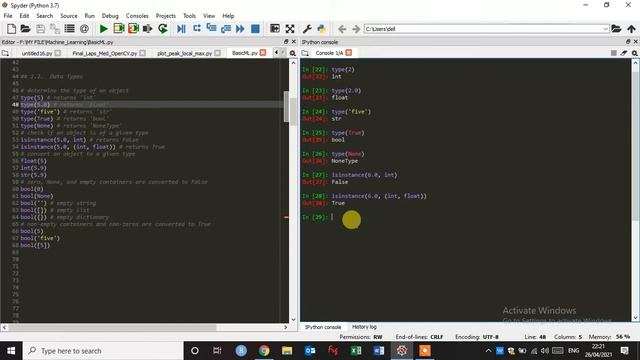Open the PYTHONPATH manager icon
This screenshot has height=360, width=640.
(322, 29)
